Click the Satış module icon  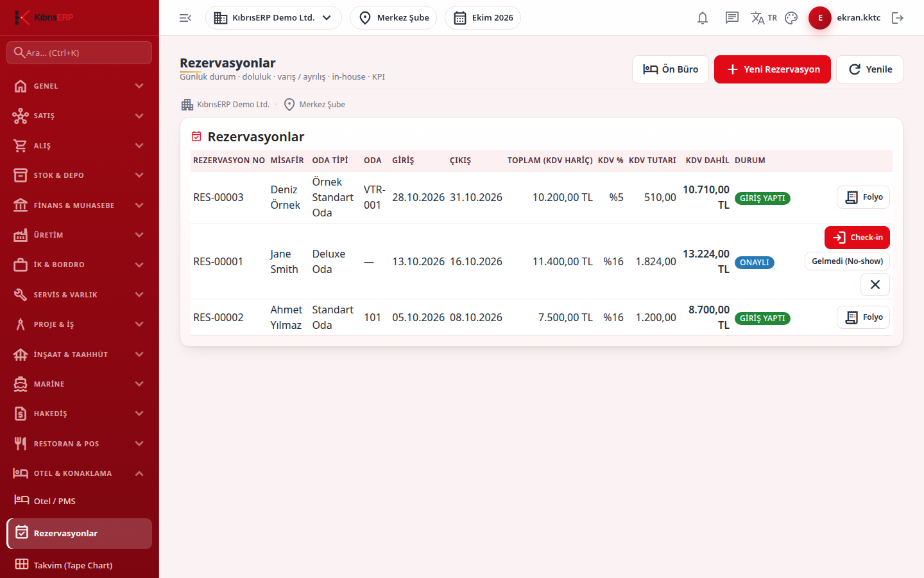click(x=21, y=116)
